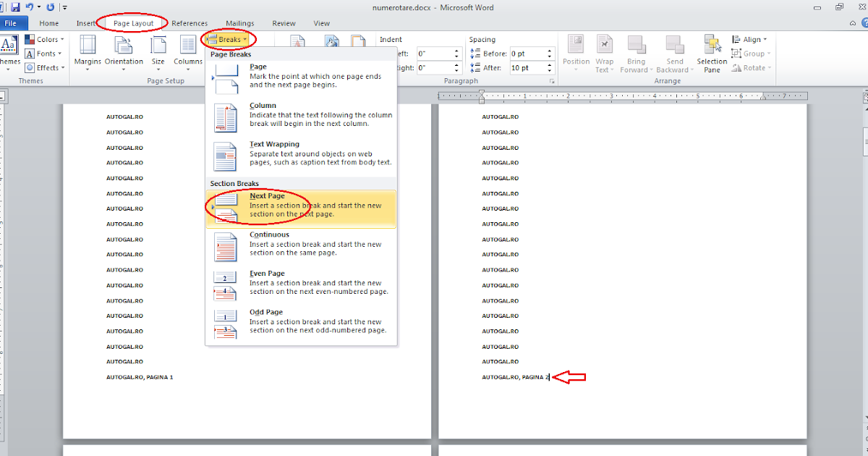Open the theme Colors dropdown
The width and height of the screenshot is (868, 456).
point(44,40)
